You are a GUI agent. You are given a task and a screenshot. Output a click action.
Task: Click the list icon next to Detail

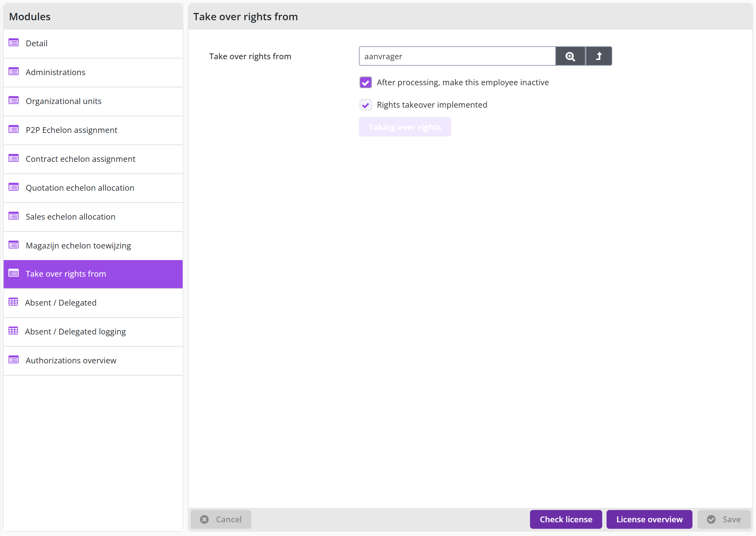point(14,43)
